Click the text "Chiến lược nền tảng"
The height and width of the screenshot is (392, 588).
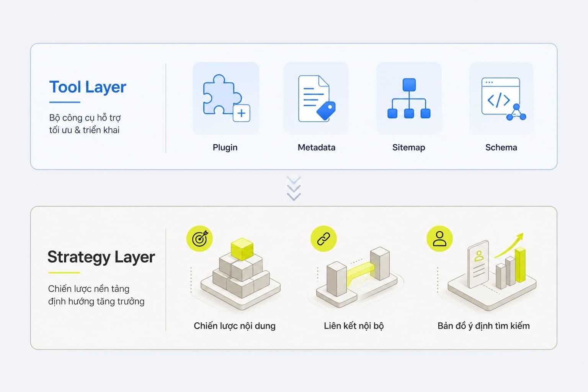pos(89,289)
